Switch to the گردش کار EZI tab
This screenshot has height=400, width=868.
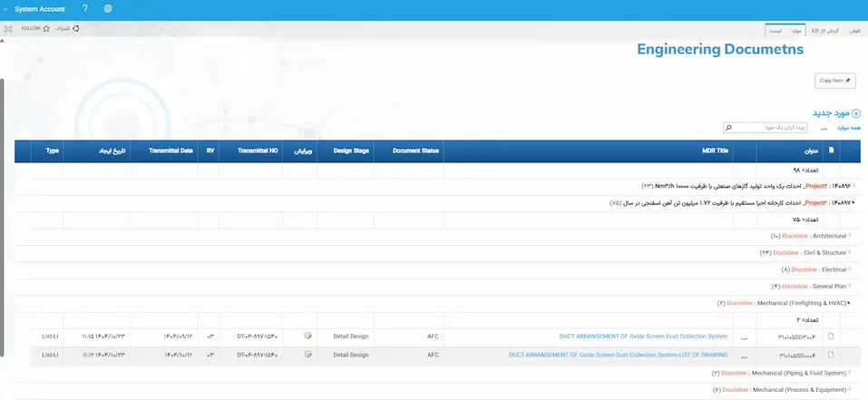tap(825, 31)
